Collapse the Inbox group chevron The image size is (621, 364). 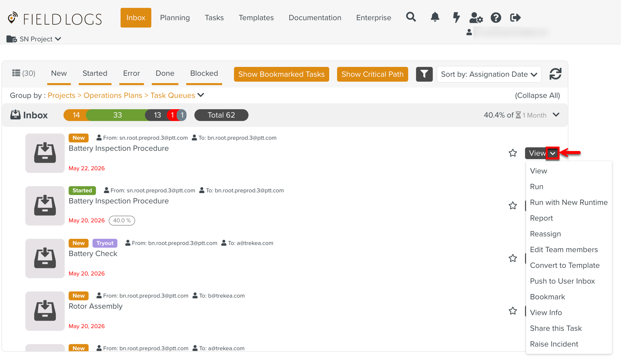click(x=556, y=115)
